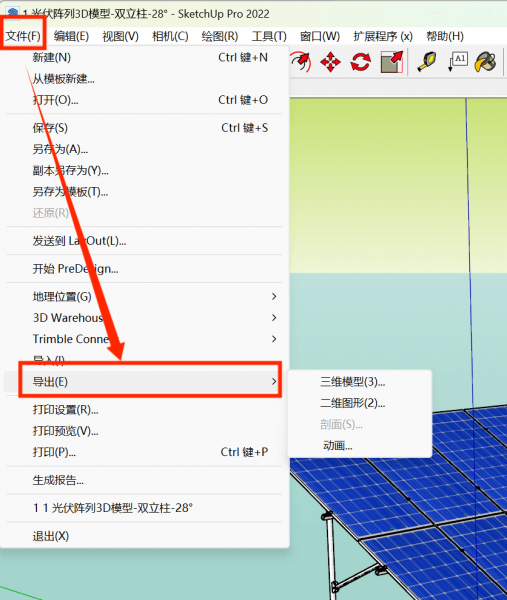Choose 二维图形(2)... export option

click(x=360, y=403)
